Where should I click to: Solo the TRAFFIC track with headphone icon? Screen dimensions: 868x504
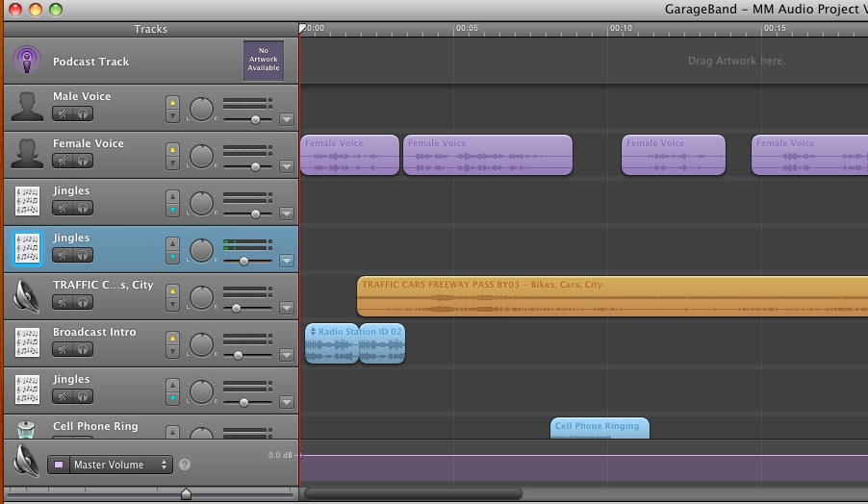point(83,302)
